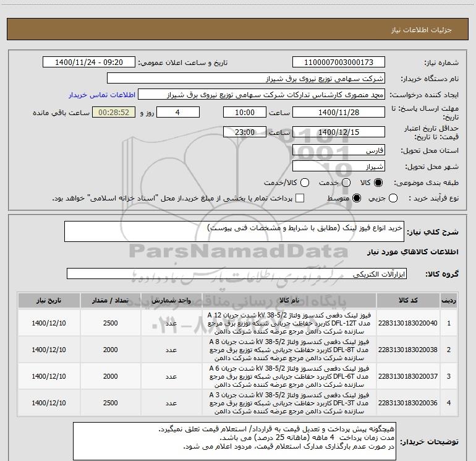Click the remaining time countdown 00:28:52

click(114, 113)
